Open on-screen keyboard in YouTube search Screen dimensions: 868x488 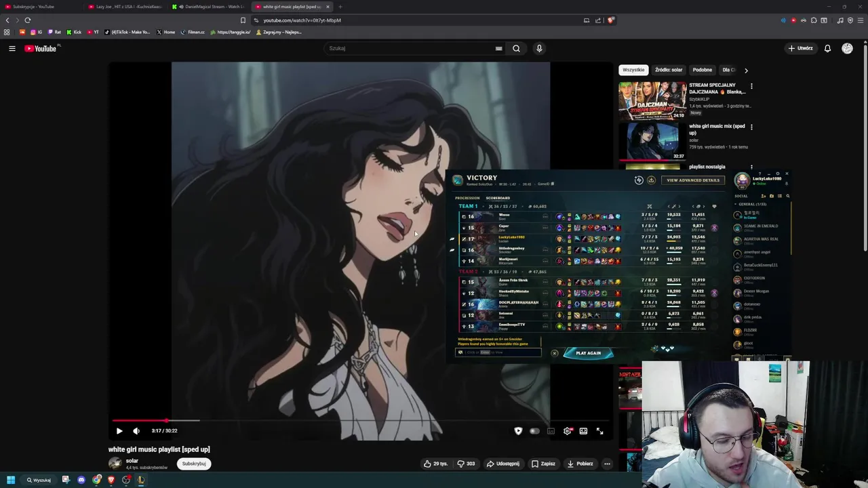pyautogui.click(x=498, y=48)
